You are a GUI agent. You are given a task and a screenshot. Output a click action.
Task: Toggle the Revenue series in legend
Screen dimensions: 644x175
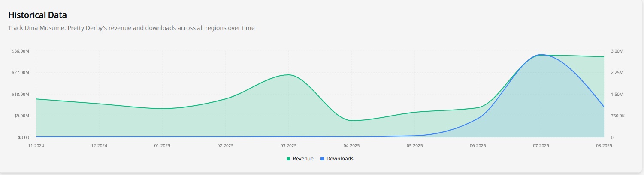click(300, 159)
